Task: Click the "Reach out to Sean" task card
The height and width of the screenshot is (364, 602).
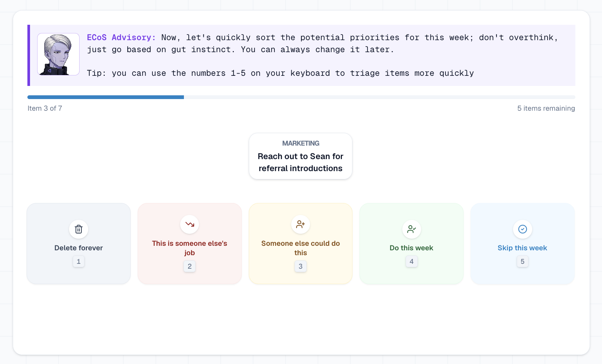Action: point(301,156)
